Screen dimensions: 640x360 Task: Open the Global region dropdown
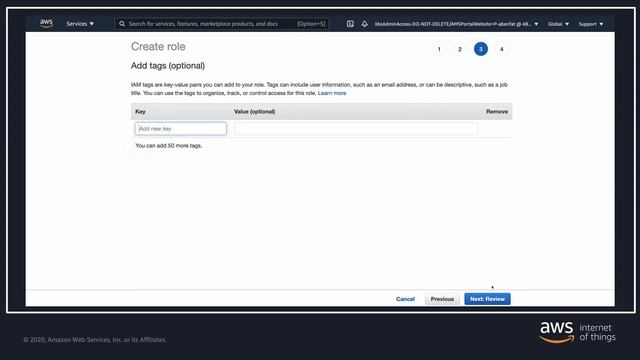[558, 24]
